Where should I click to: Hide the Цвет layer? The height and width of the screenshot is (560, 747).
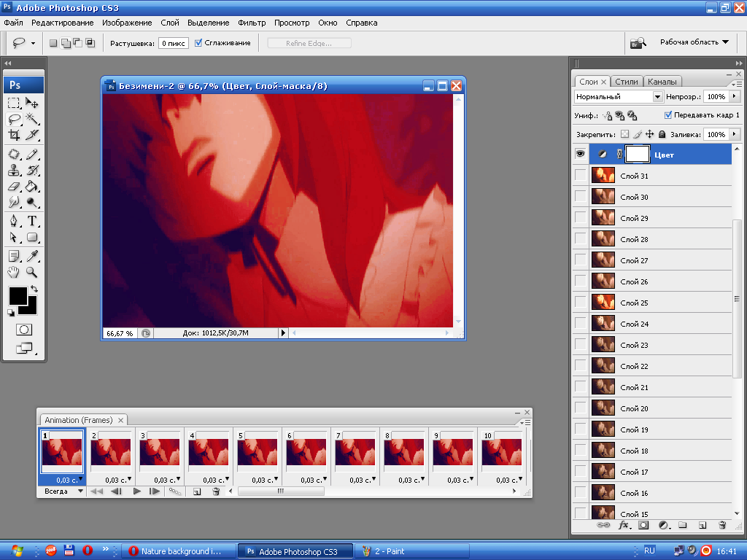580,155
